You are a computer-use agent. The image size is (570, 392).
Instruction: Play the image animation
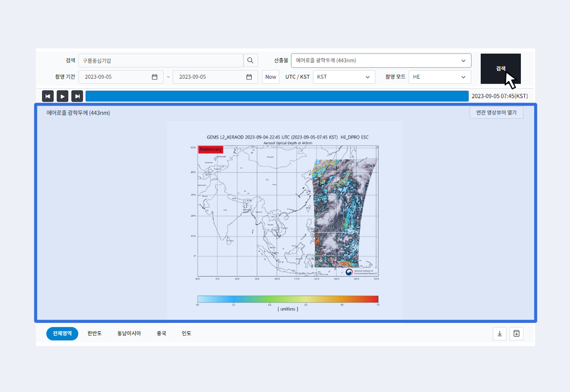click(62, 96)
